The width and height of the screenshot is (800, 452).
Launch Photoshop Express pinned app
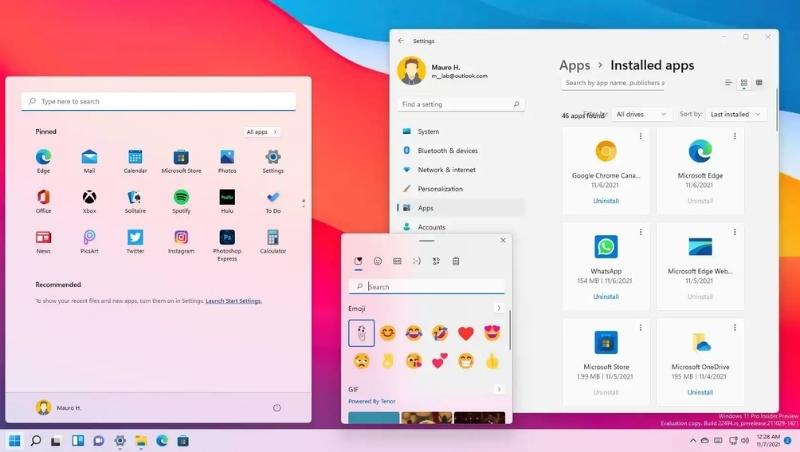227,245
